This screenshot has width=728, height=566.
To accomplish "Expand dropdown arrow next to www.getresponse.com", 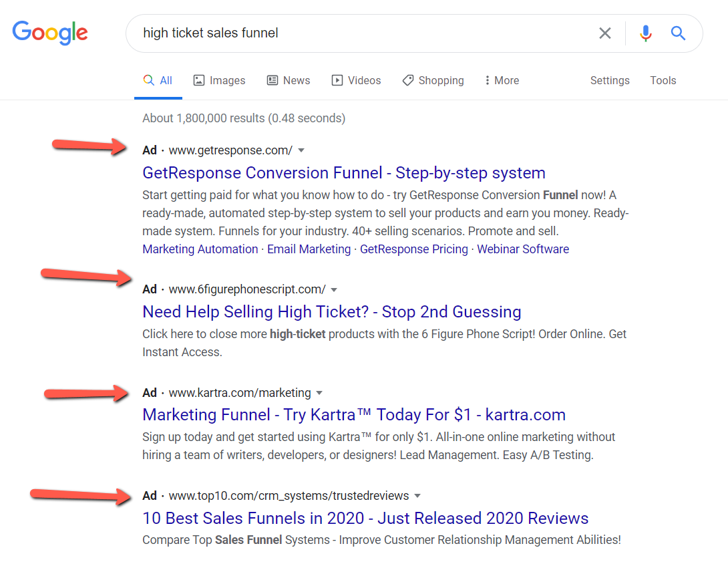I will click(x=301, y=150).
